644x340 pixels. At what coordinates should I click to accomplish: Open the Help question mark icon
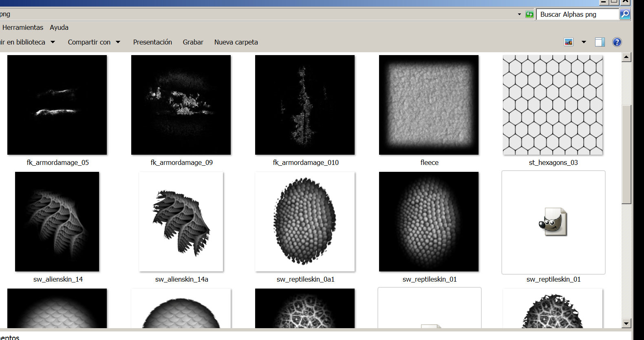pyautogui.click(x=617, y=42)
